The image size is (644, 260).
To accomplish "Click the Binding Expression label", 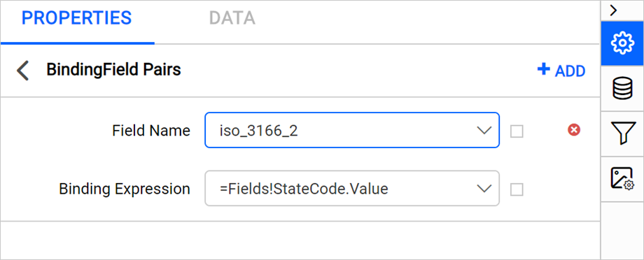I will coord(125,189).
